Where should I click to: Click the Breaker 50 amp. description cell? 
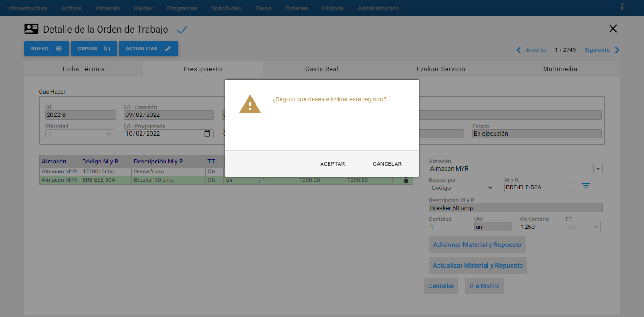[x=168, y=180]
